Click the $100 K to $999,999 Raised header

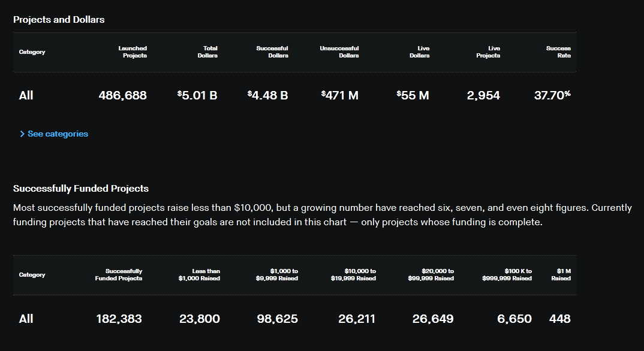click(x=507, y=275)
